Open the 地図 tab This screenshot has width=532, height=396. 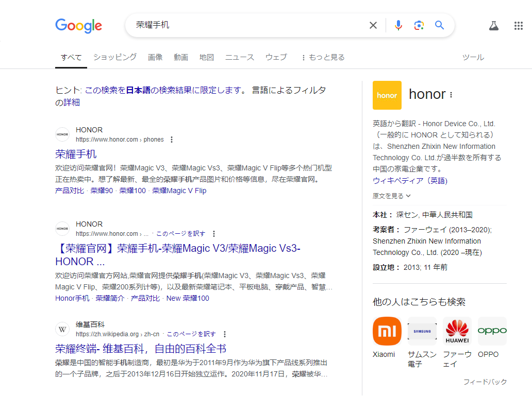click(207, 57)
